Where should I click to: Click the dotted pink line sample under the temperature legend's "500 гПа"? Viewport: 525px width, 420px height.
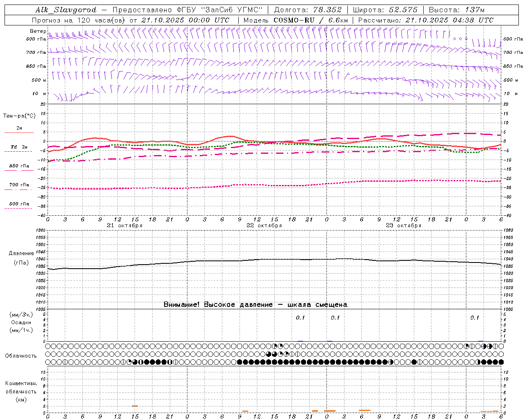[x=18, y=208]
